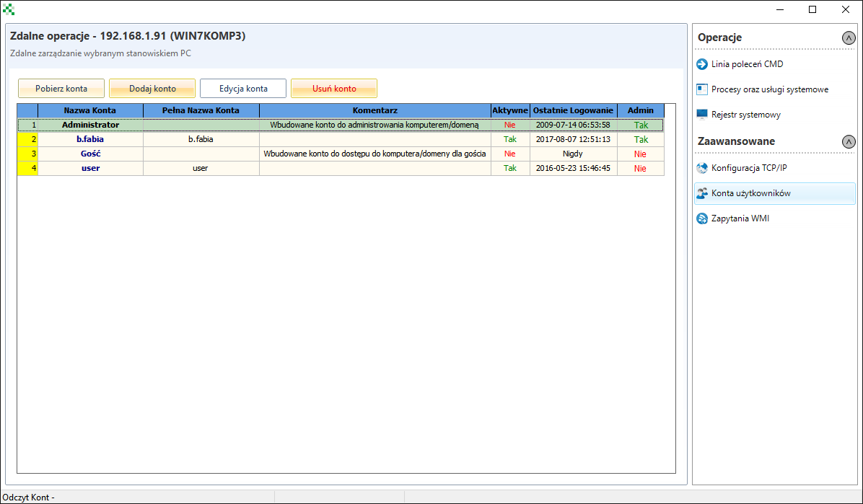The height and width of the screenshot is (504, 863).
Task: Select the Administrator account name cell
Action: [x=90, y=125]
